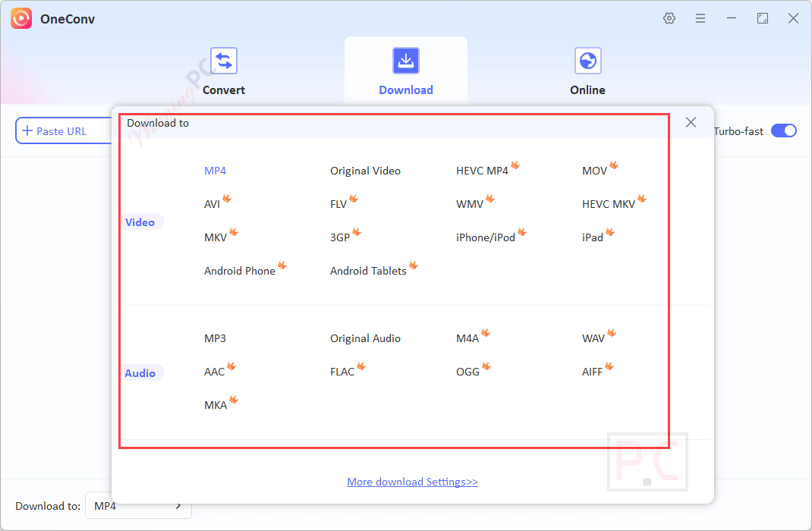
Task: Choose M4A audio format
Action: (x=467, y=338)
